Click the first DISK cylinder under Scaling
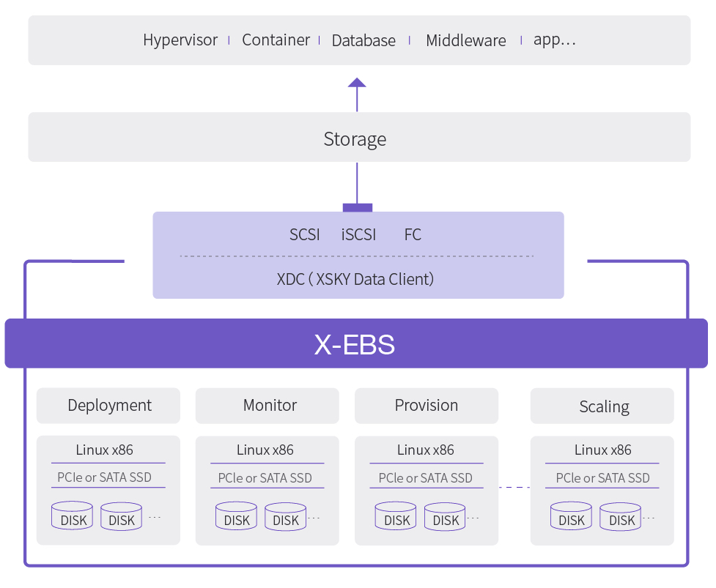This screenshot has height=588, width=716. 571,516
